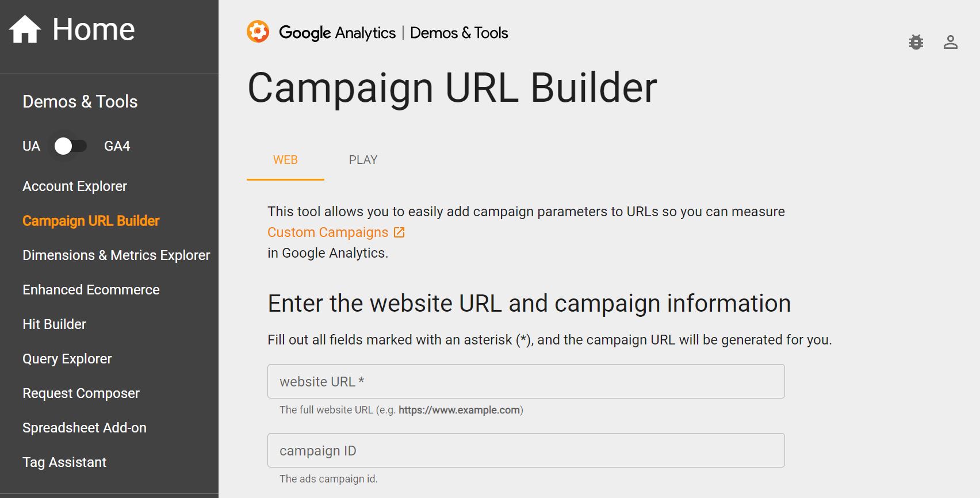Go to Dimensions & Metrics Explorer

click(116, 255)
